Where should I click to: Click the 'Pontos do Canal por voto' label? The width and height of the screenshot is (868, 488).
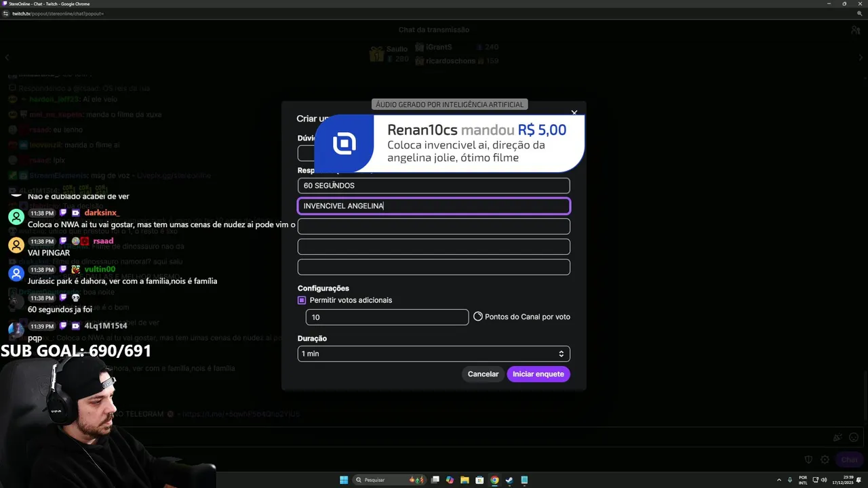pos(528,317)
